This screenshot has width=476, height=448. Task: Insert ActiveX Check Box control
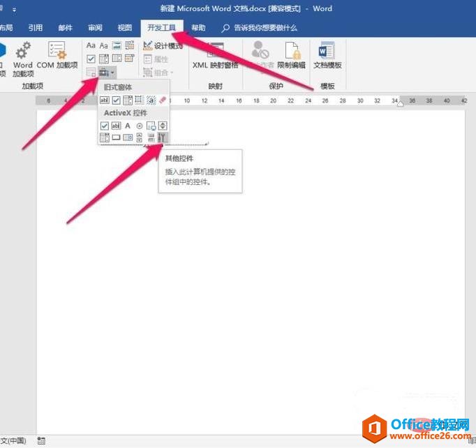tap(105, 126)
